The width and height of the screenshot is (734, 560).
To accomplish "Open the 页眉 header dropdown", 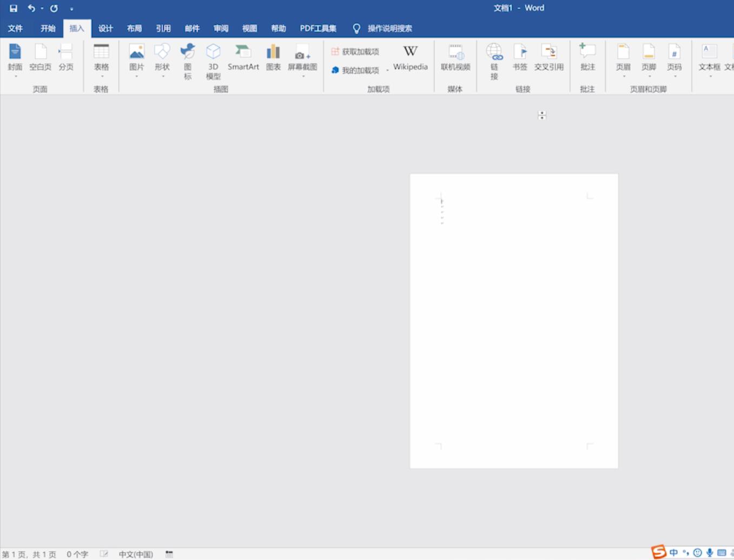I will coord(624,61).
